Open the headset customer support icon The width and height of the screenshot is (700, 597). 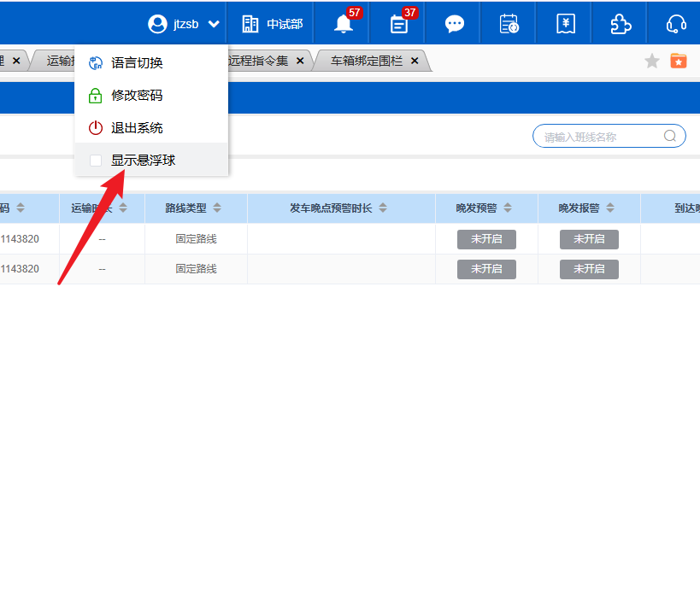pos(676,24)
